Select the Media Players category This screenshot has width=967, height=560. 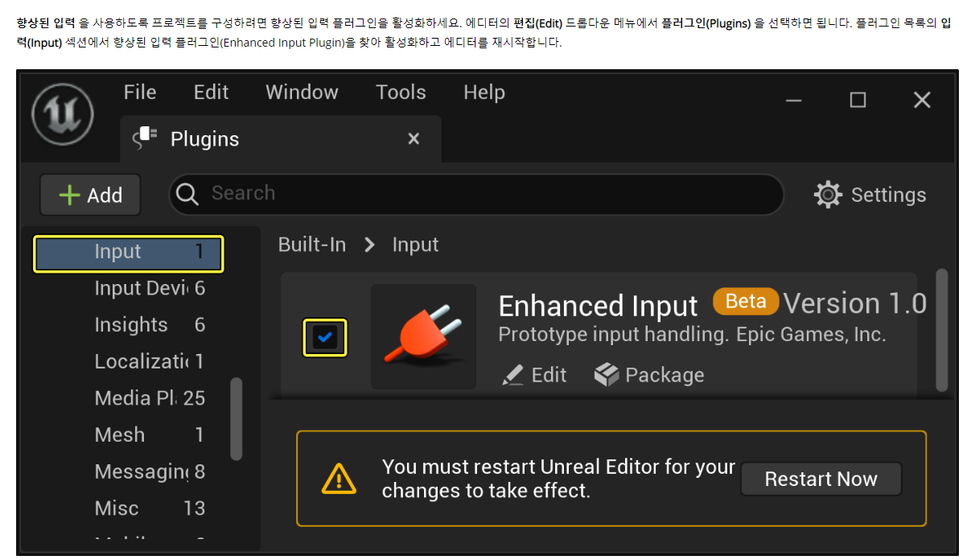[x=150, y=398]
